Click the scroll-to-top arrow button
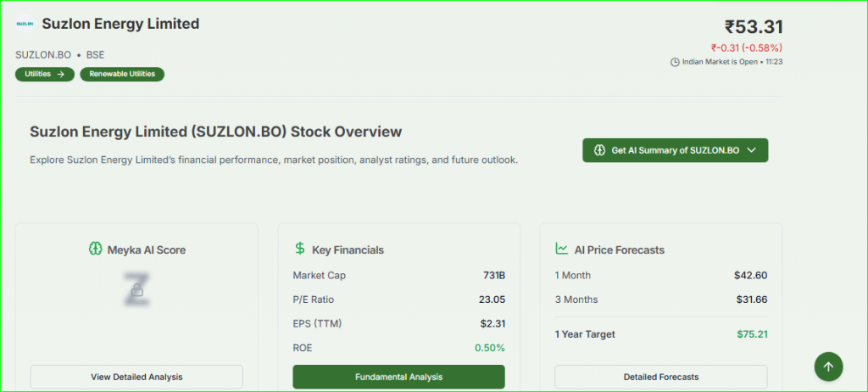868x392 pixels. (x=828, y=367)
